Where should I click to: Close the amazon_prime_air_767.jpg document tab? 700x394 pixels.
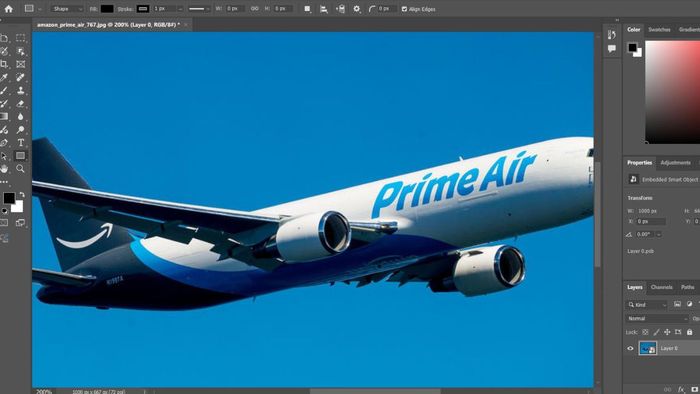(186, 25)
